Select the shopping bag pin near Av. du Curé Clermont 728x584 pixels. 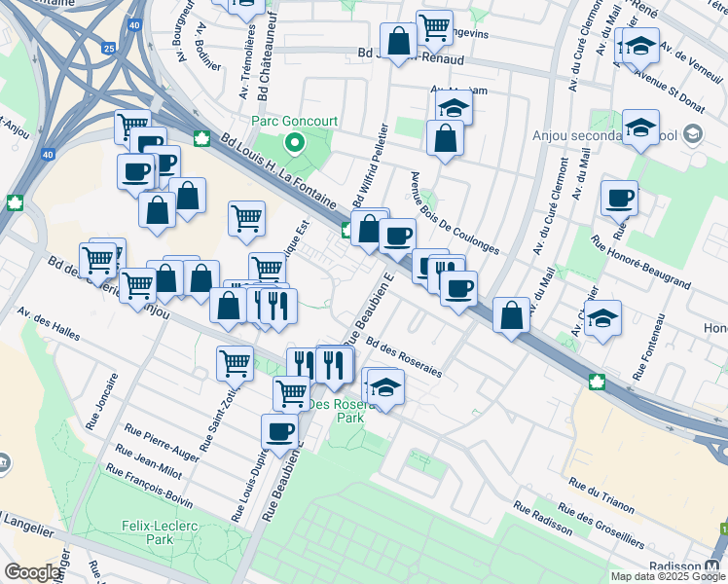[x=511, y=315]
